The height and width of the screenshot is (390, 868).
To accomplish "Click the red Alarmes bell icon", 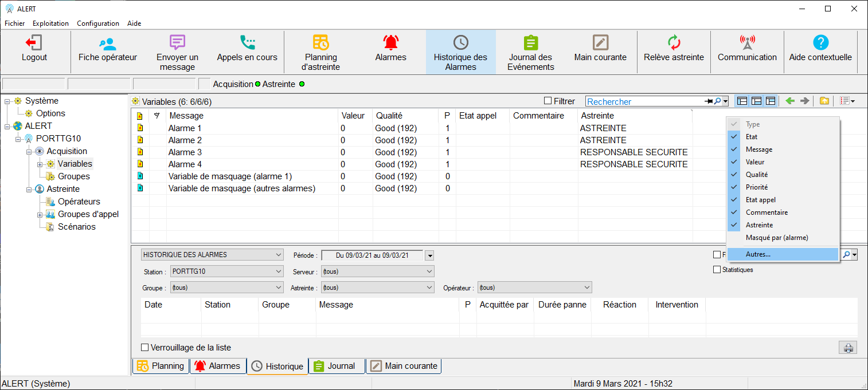I will [x=390, y=43].
